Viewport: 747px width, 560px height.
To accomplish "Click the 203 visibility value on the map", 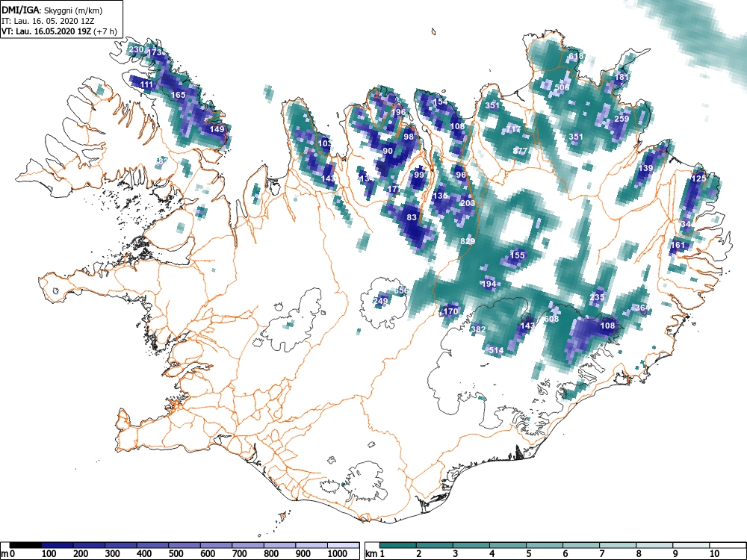I will tap(468, 203).
